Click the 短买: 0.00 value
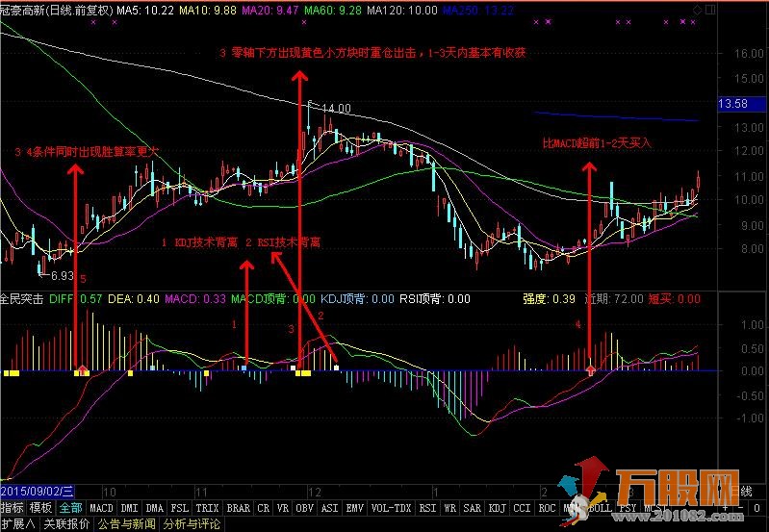This screenshot has width=769, height=532. (x=675, y=298)
